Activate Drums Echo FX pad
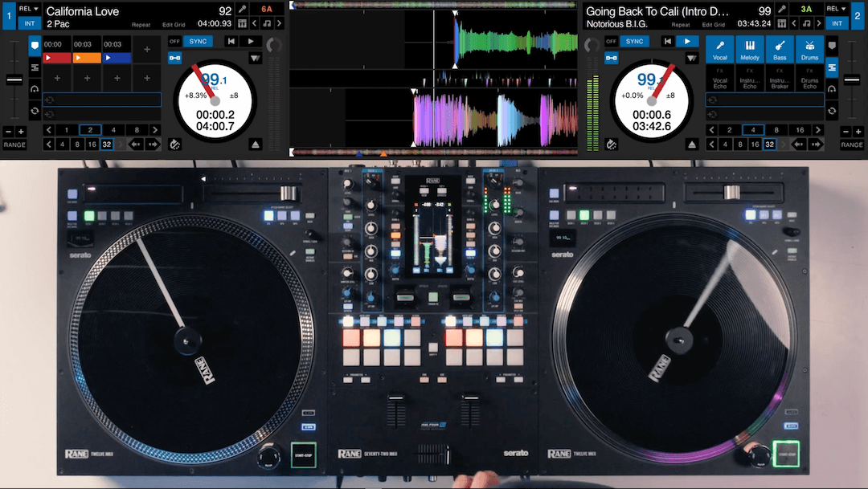 pos(809,79)
